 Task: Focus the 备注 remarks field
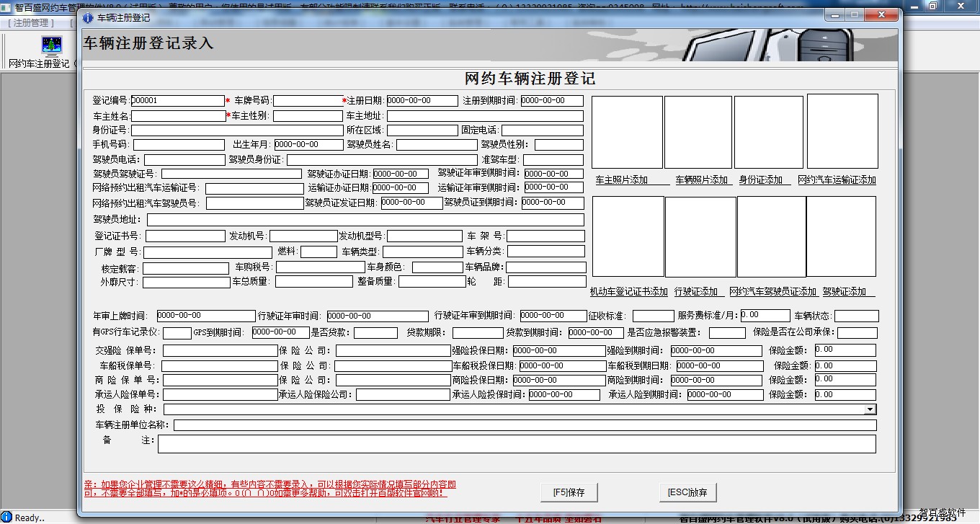point(517,444)
